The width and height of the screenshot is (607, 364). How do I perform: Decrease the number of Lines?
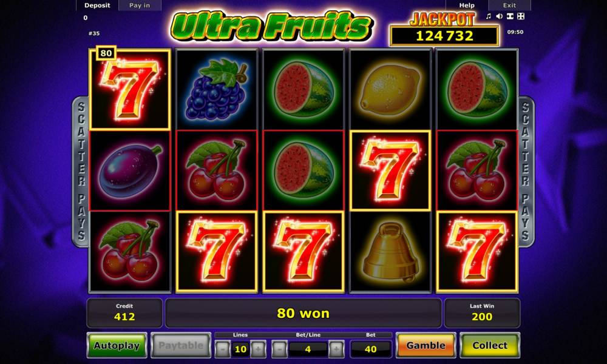coord(223,349)
